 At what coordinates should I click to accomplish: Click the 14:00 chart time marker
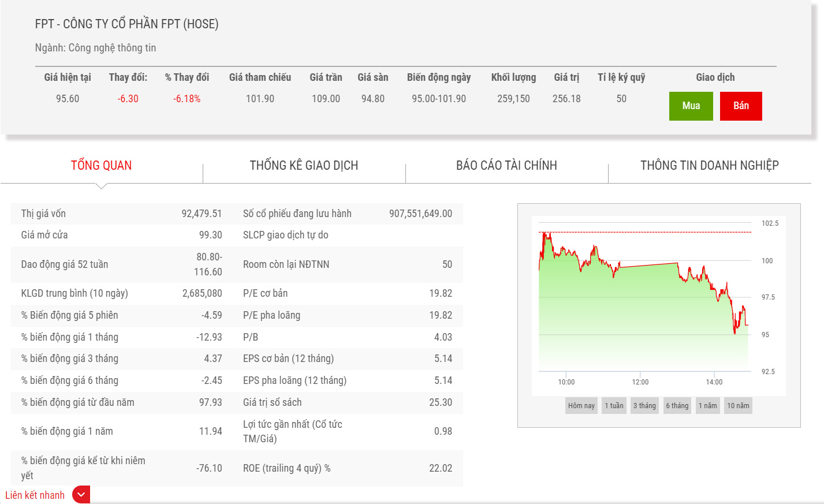714,382
